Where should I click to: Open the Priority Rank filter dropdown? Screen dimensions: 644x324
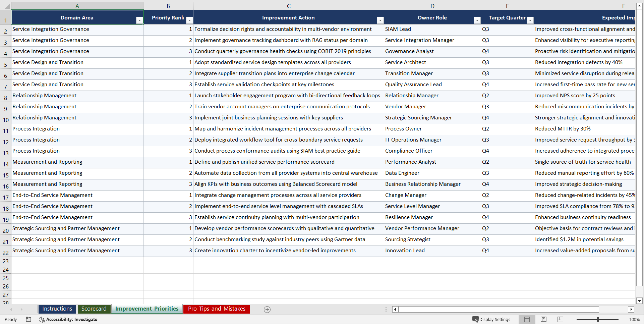pyautogui.click(x=189, y=20)
